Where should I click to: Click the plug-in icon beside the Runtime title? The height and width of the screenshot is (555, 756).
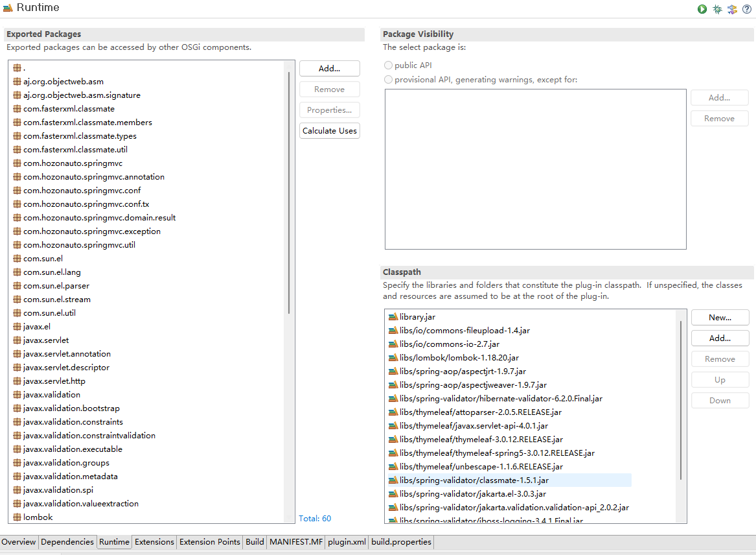[9, 8]
